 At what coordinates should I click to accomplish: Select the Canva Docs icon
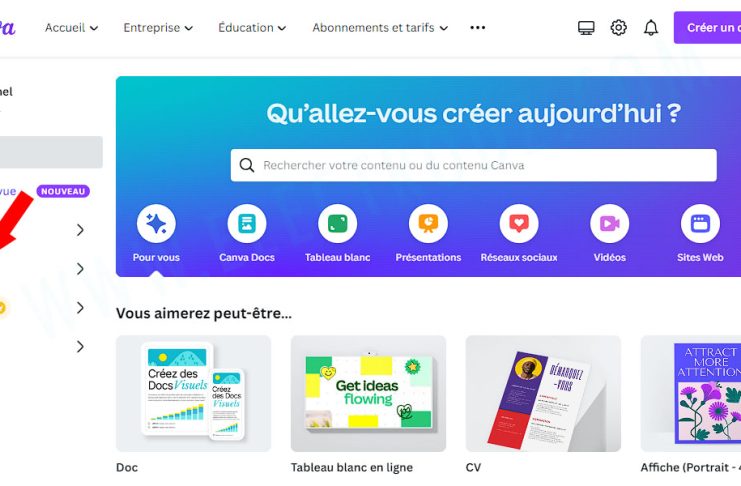(247, 224)
